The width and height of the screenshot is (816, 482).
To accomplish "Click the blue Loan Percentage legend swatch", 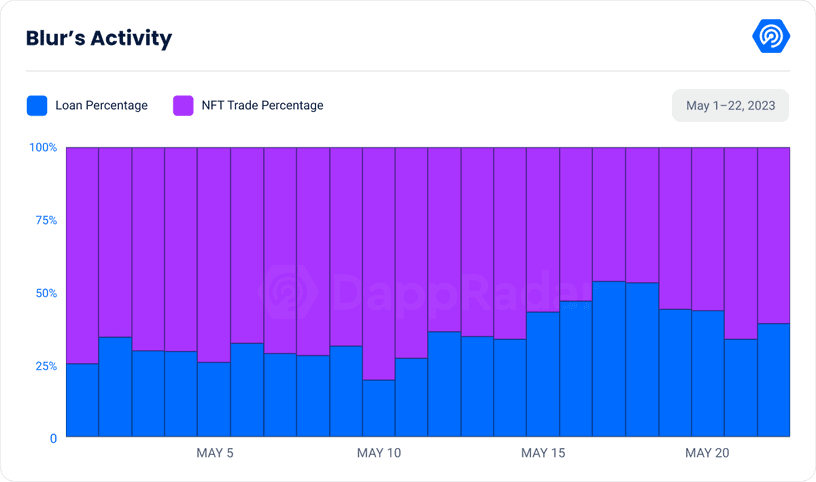I will click(x=37, y=106).
